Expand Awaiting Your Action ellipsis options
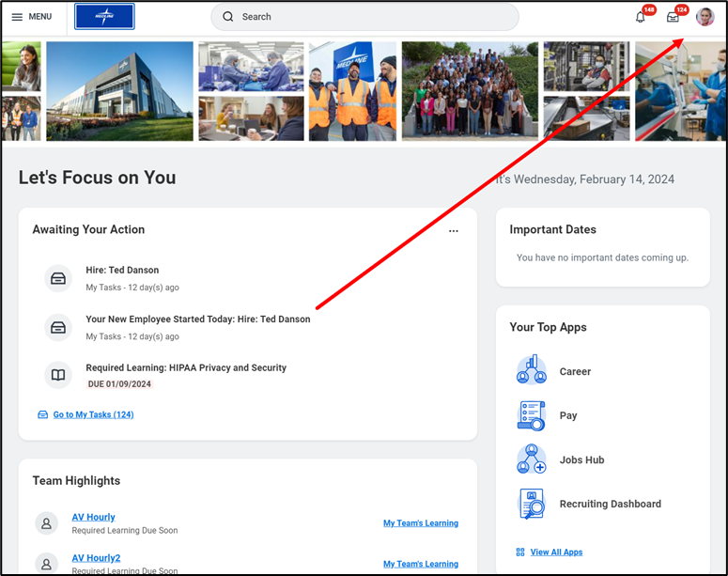This screenshot has height=576, width=728. click(454, 230)
